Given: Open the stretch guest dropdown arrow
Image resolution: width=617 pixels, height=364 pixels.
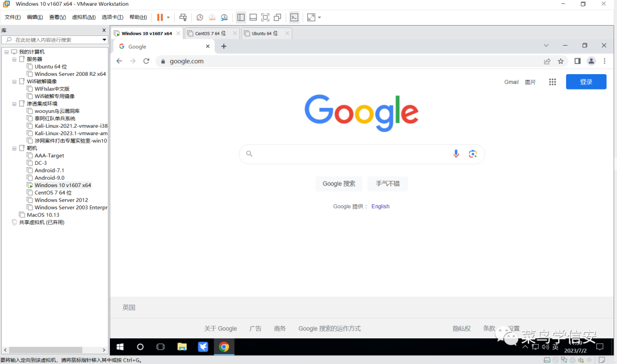Looking at the screenshot, I should [319, 17].
